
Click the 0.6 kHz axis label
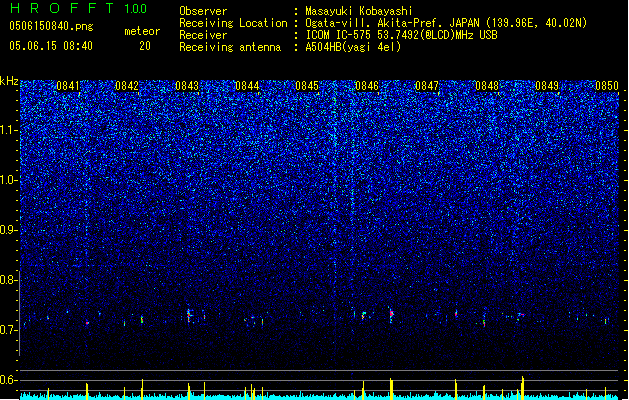(x=9, y=380)
